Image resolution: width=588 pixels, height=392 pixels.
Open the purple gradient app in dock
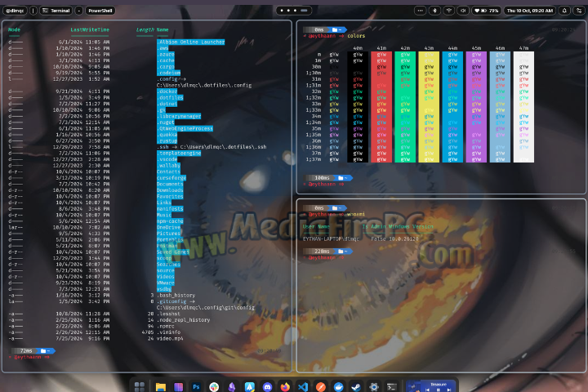tap(179, 387)
